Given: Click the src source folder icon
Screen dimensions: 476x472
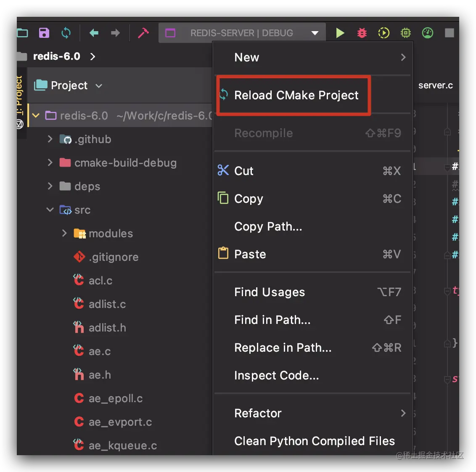Looking at the screenshot, I should (65, 210).
